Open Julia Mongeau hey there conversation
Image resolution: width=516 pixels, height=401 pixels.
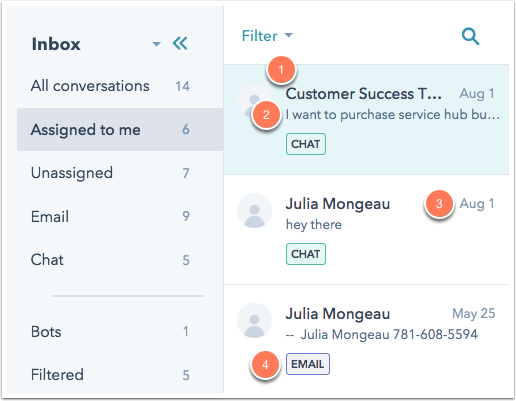click(x=366, y=230)
